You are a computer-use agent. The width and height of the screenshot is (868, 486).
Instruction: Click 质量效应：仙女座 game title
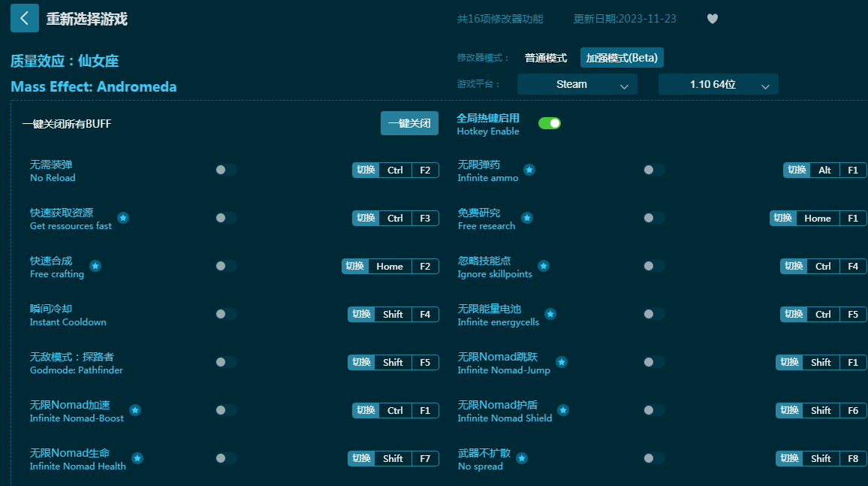(x=65, y=61)
